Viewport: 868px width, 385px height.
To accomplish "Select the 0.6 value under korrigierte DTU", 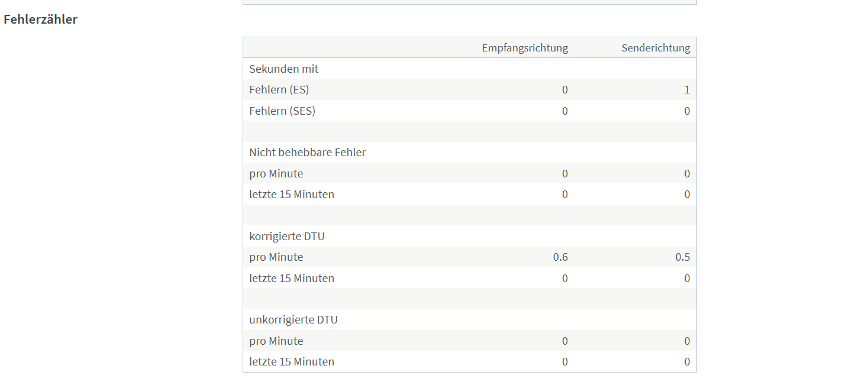I will 560,257.
